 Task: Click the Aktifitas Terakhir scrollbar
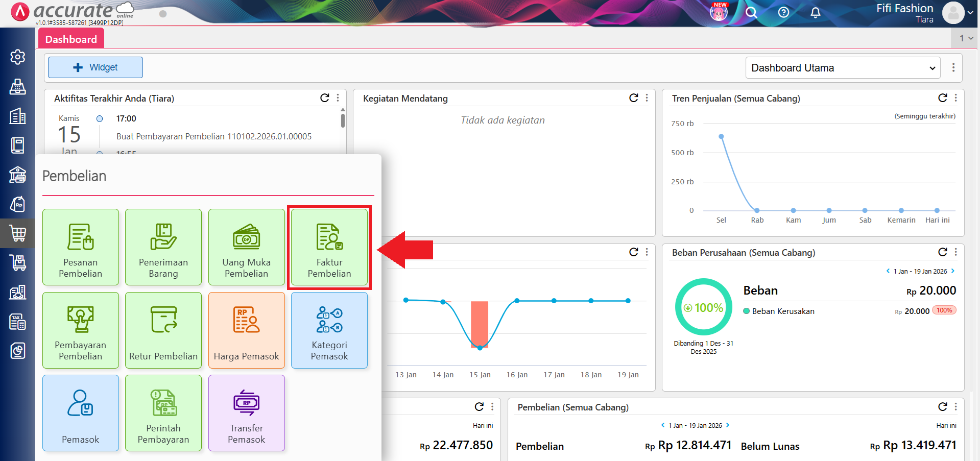343,120
